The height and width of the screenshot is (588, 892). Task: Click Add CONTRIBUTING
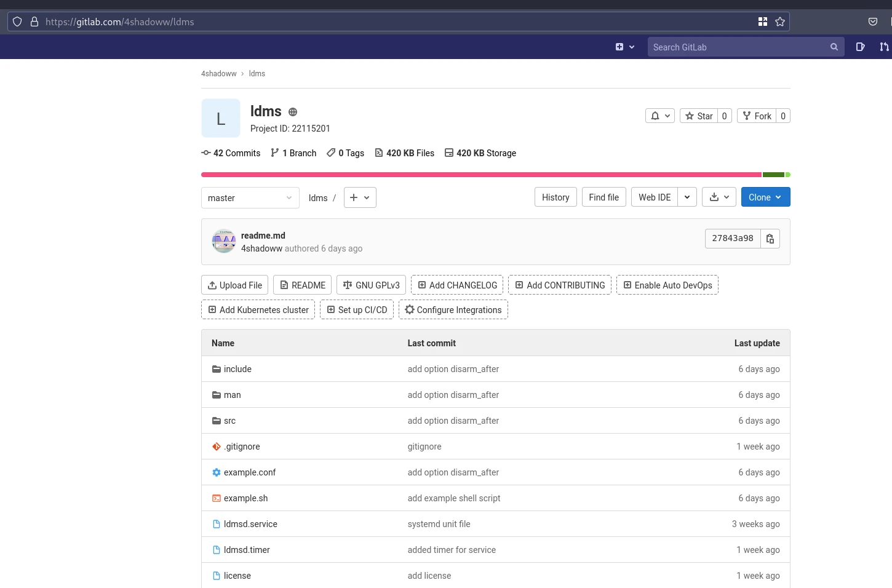[560, 285]
